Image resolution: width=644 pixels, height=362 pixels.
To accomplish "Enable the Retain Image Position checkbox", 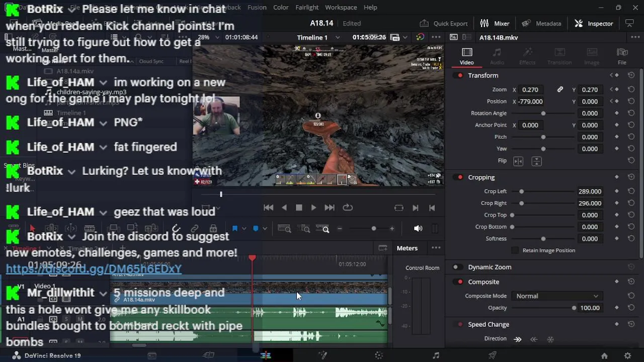I will [515, 250].
